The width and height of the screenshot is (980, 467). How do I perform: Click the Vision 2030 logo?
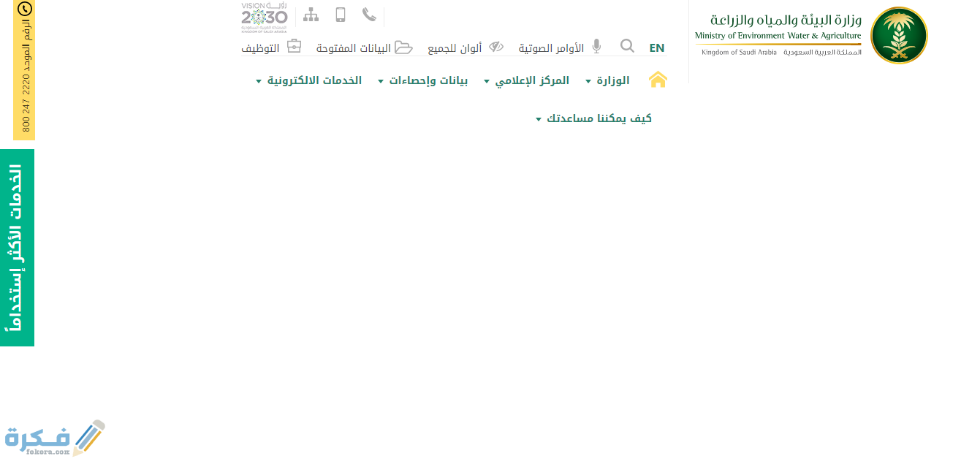tap(263, 15)
